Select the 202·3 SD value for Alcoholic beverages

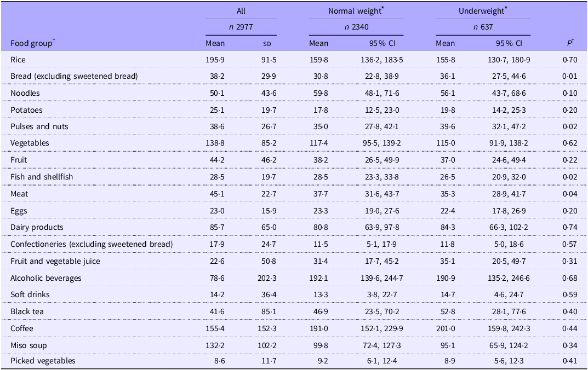coord(267,278)
